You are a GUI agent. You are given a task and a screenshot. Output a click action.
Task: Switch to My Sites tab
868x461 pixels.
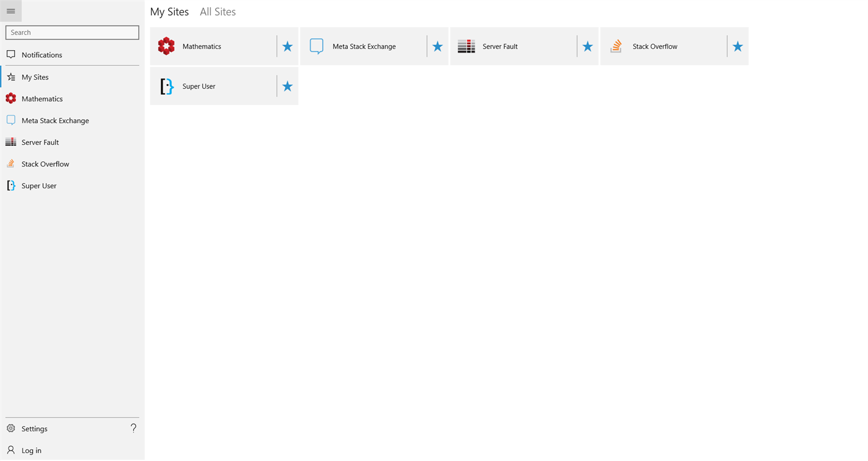tap(169, 11)
